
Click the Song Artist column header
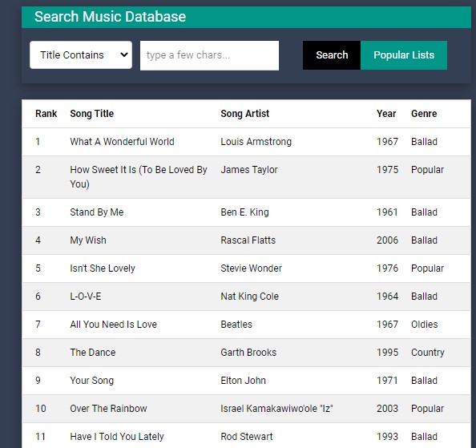(245, 114)
